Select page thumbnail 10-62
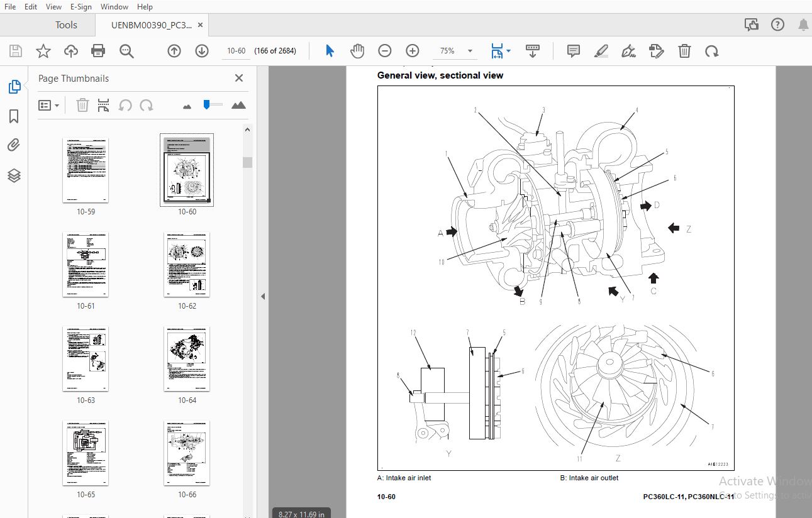 tap(187, 265)
